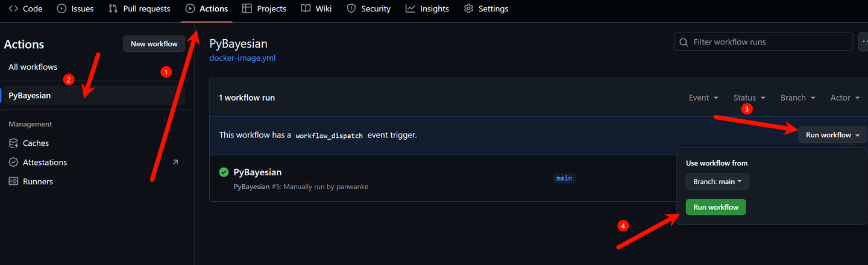Click the green success checkmark icon
868x265 pixels.
[x=224, y=172]
